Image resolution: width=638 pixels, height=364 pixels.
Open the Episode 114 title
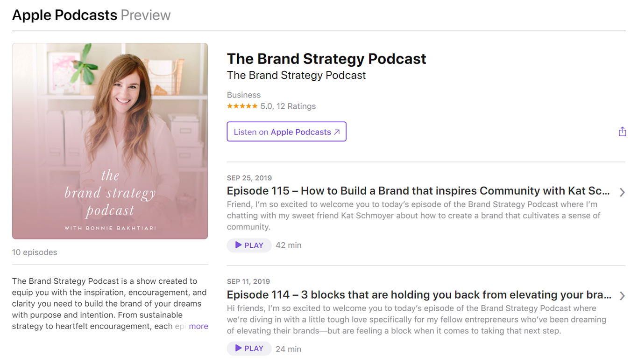[419, 295]
